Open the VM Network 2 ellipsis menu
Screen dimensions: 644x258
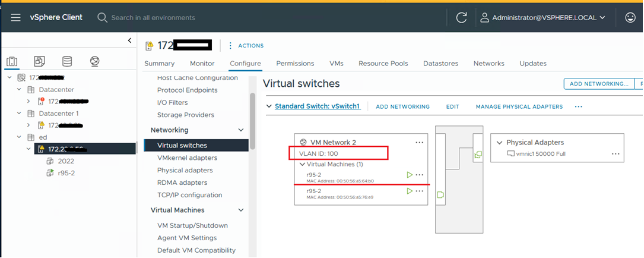coord(420,142)
